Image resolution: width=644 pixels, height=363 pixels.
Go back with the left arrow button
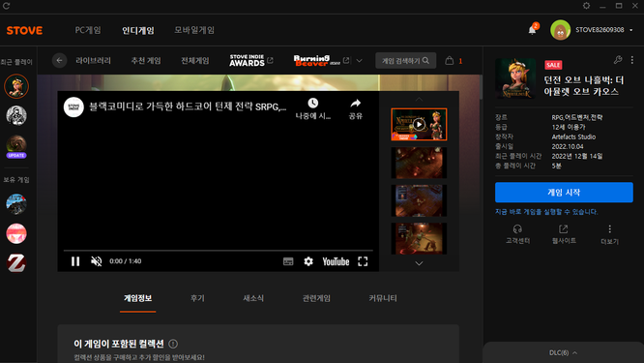[60, 60]
